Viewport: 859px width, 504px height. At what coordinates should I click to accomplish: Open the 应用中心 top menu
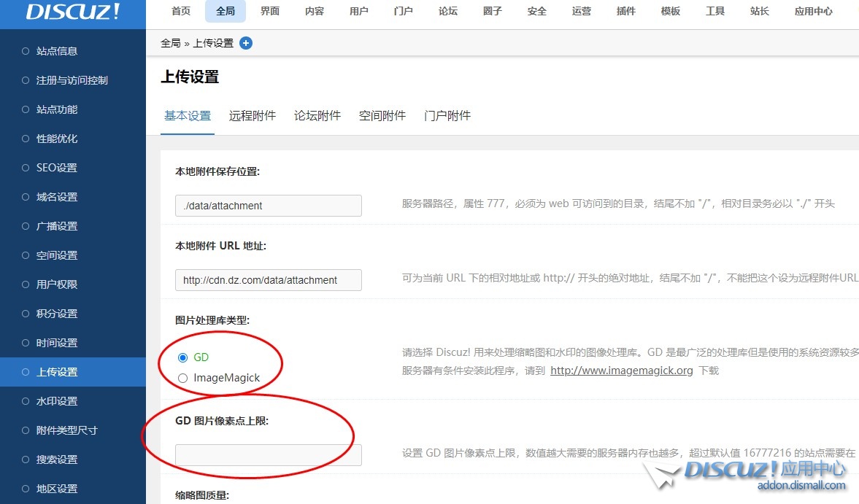pos(814,12)
